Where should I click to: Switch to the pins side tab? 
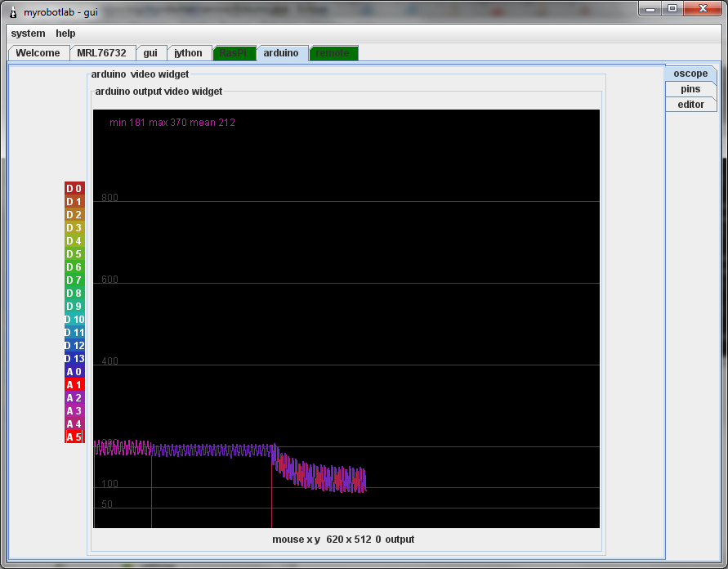[690, 89]
